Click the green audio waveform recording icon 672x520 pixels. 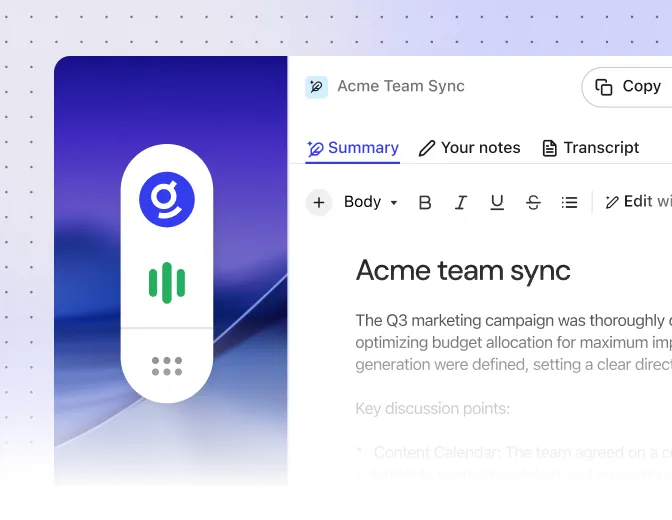click(167, 283)
